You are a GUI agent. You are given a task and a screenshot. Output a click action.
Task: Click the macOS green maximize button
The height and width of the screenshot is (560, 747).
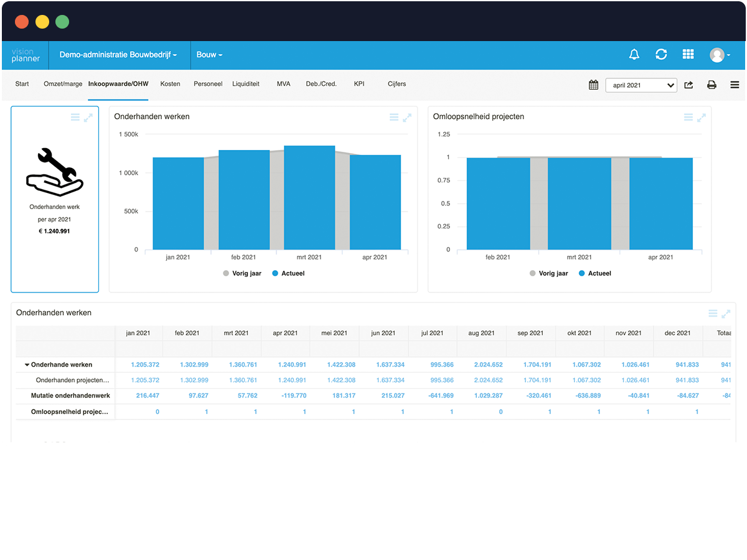[62, 22]
